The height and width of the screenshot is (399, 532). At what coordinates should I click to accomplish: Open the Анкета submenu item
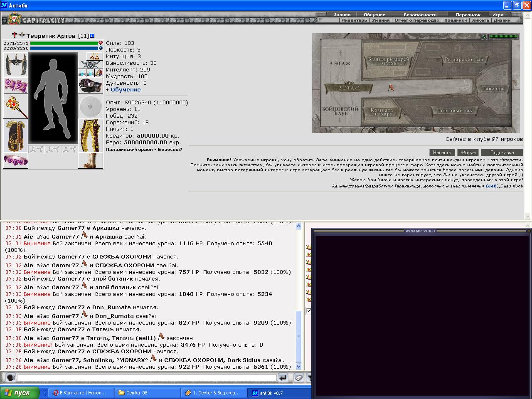480,20
